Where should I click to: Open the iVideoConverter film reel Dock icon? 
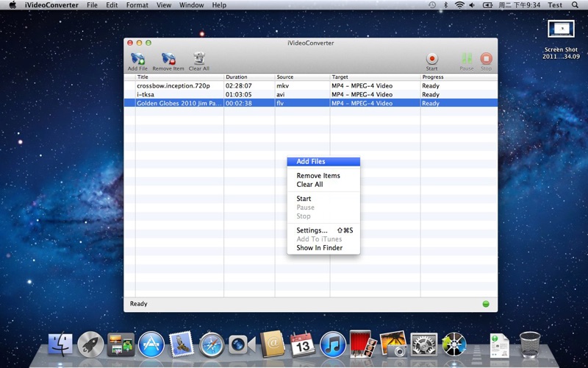(454, 344)
